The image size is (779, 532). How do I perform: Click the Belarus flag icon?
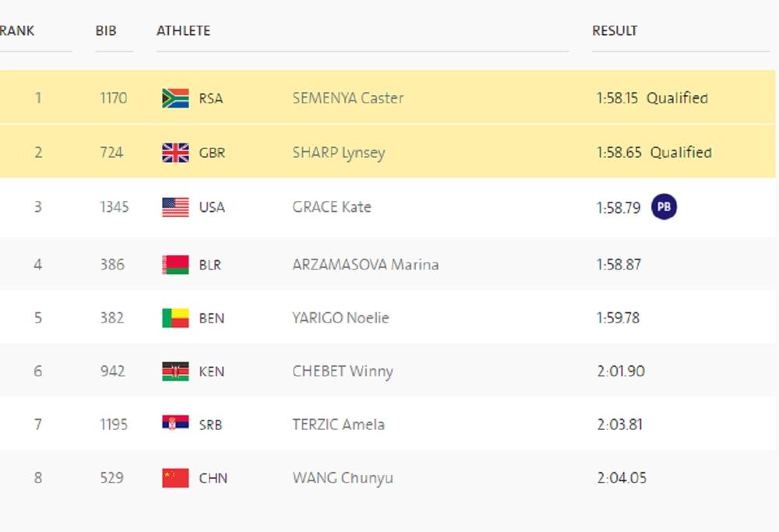tap(175, 265)
